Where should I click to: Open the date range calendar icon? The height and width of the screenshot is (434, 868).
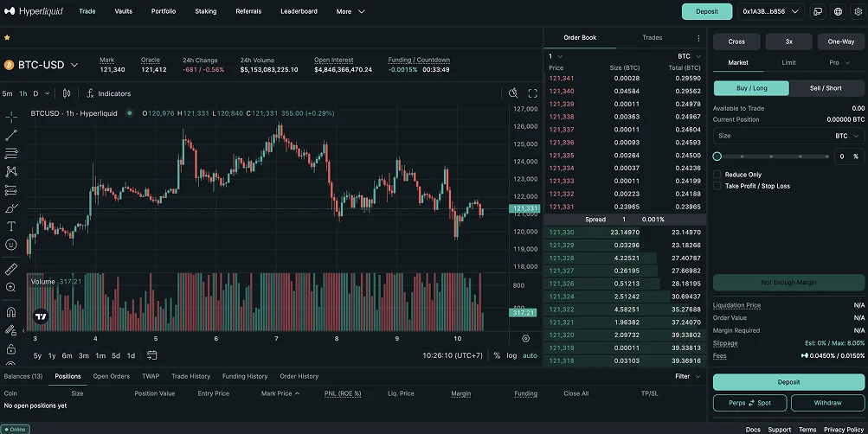151,355
